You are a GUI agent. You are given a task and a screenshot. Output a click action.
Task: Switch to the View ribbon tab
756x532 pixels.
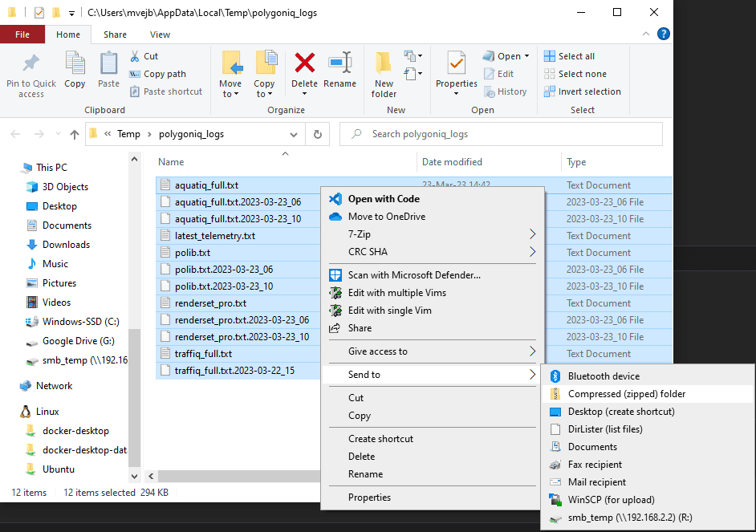coord(160,35)
